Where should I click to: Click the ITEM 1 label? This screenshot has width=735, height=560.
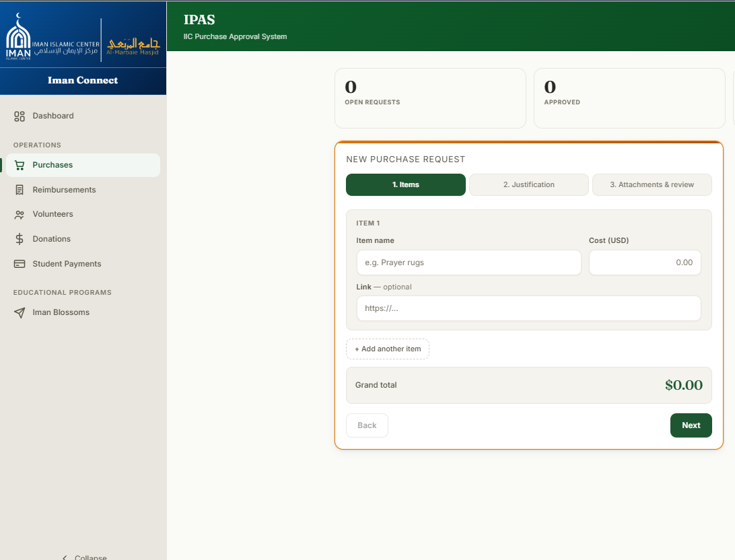click(x=368, y=223)
